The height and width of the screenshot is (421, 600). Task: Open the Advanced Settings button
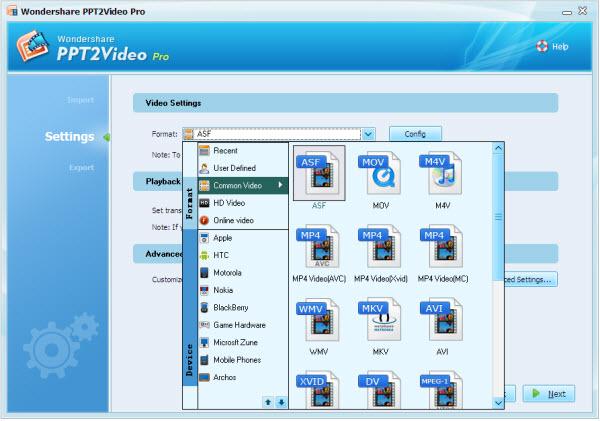[x=530, y=280]
